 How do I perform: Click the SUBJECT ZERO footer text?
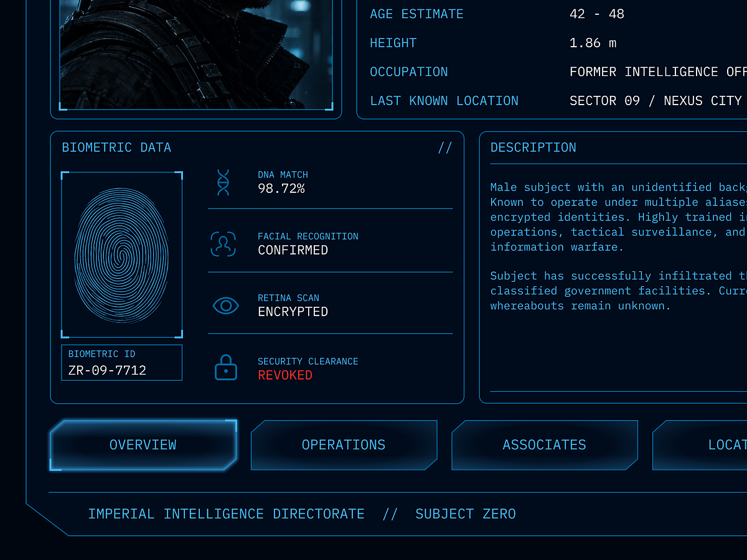point(466,514)
